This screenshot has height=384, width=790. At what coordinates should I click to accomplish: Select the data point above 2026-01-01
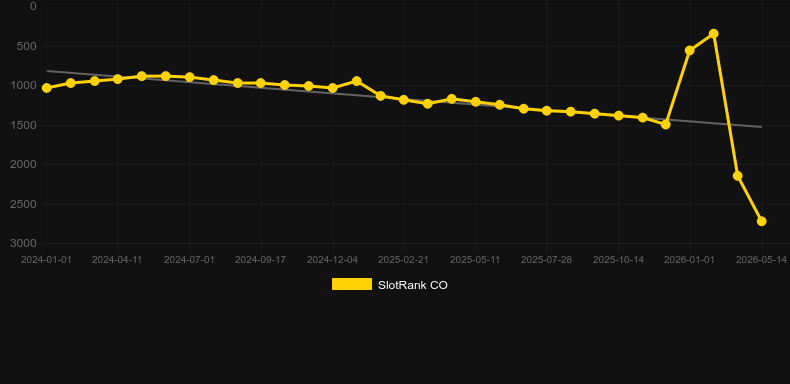tap(690, 50)
